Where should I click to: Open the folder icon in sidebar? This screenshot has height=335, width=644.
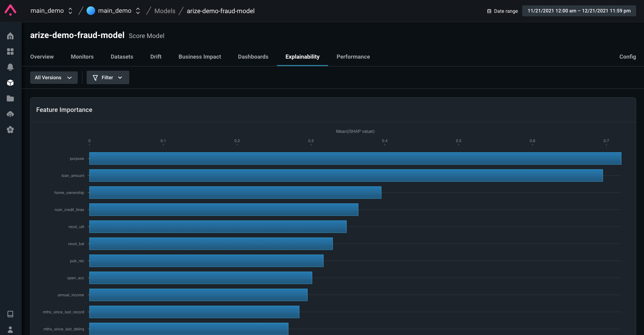[x=10, y=98]
